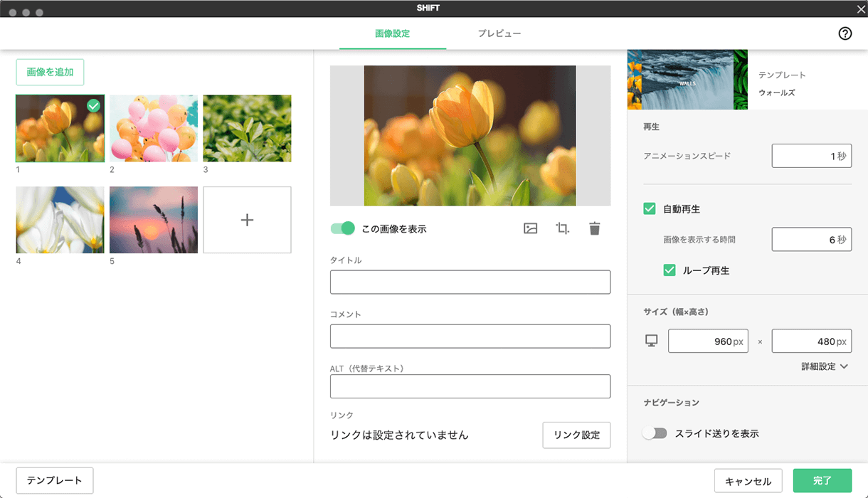868x498 pixels.
Task: Open the crop tool for this image
Action: pyautogui.click(x=562, y=228)
